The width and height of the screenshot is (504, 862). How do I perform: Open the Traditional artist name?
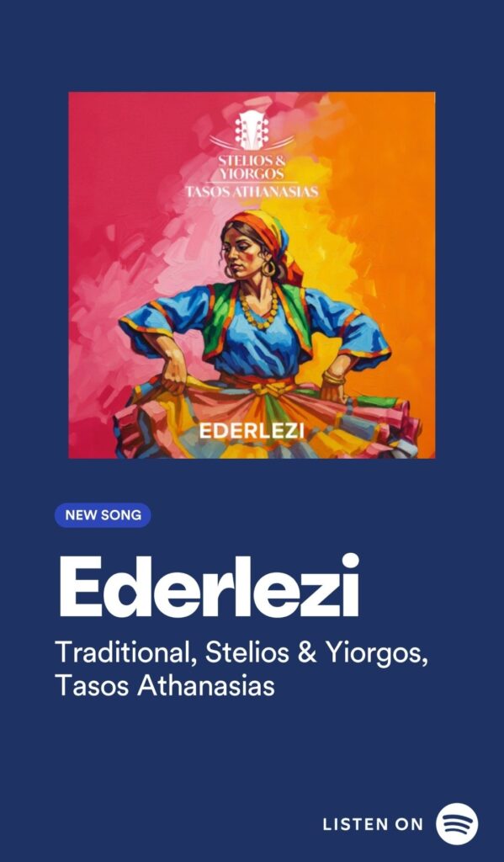coord(126,652)
